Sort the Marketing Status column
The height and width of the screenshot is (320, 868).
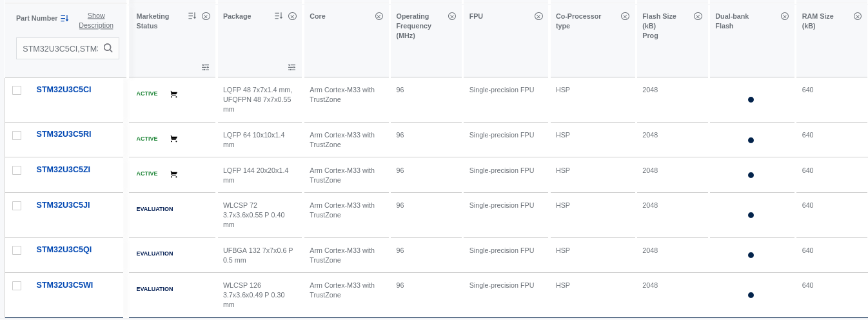192,16
